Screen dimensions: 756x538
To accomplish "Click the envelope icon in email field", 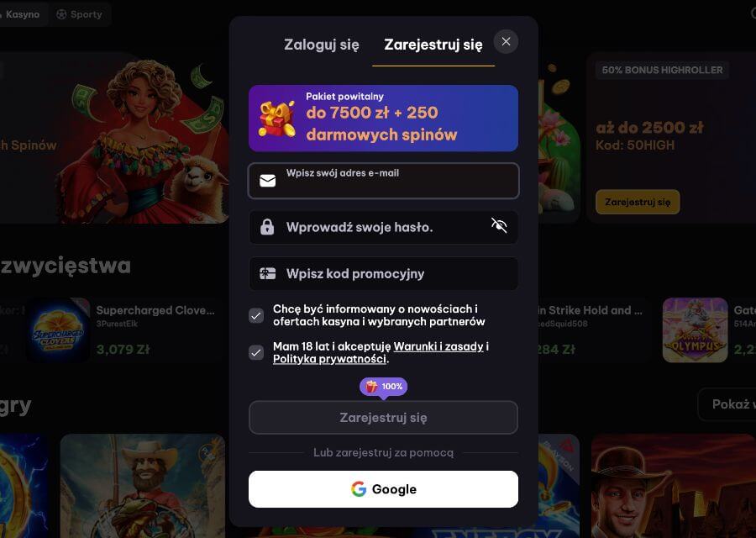I will coord(268,181).
